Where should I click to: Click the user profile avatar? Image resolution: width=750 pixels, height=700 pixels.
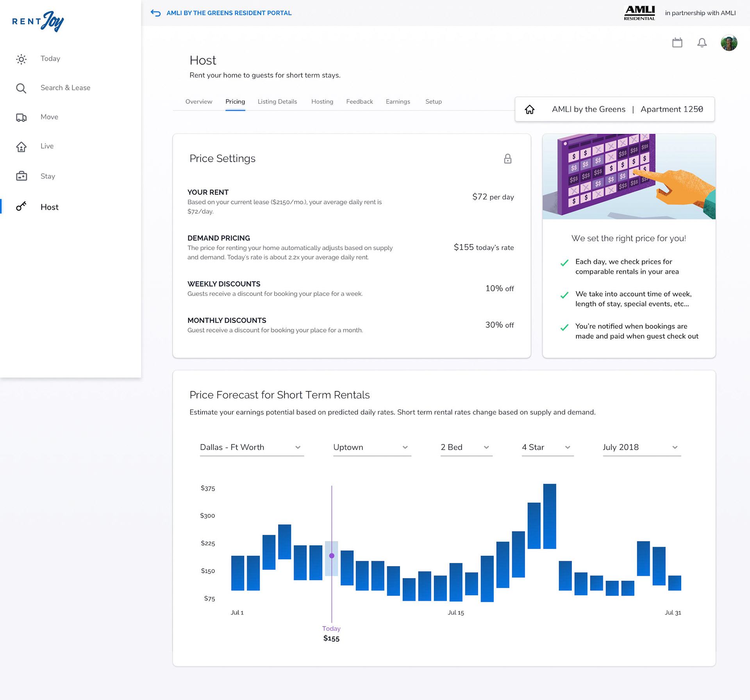tap(729, 43)
